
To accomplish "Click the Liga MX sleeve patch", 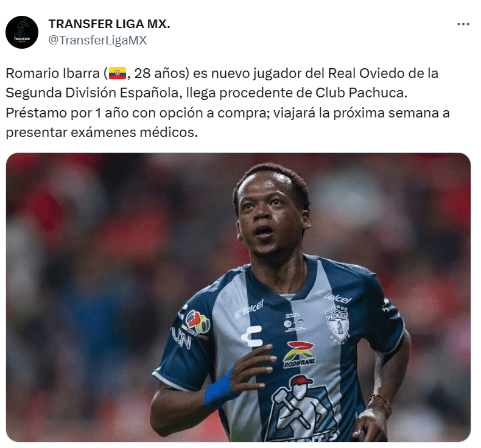I will (197, 323).
